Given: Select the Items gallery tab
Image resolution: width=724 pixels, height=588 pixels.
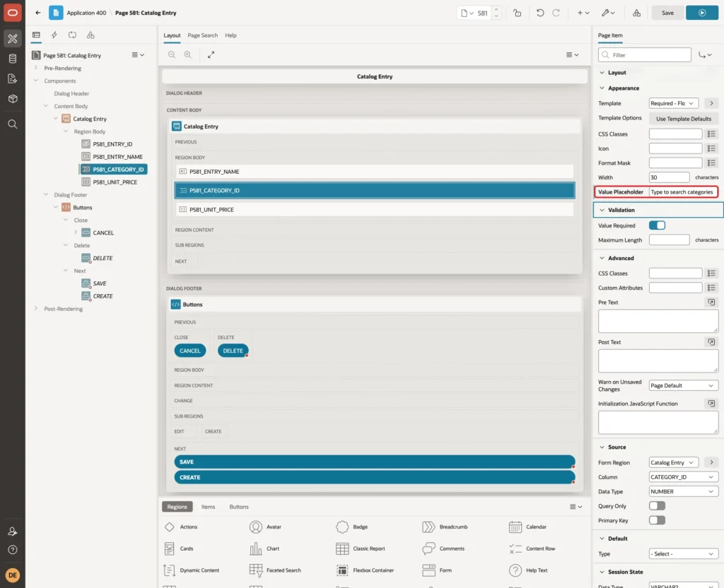Looking at the screenshot, I should pos(208,507).
